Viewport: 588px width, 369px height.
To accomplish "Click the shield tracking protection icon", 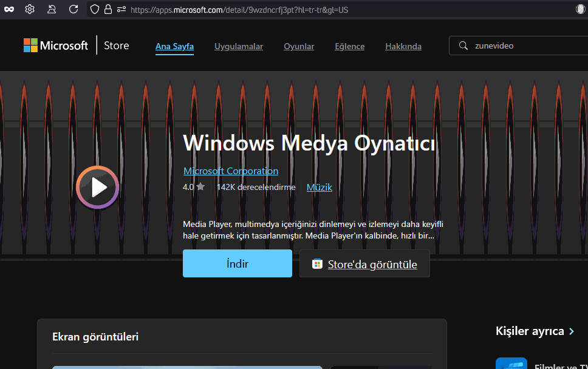I will click(95, 9).
